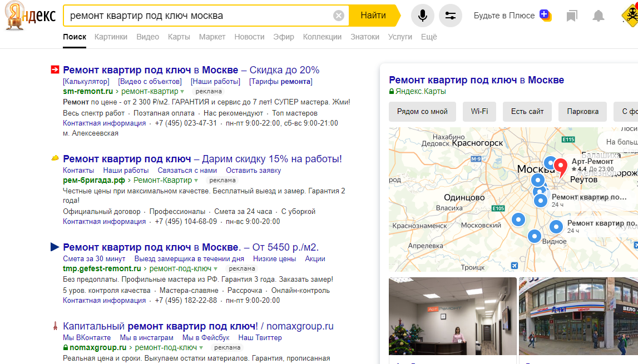Open the Видео с объектов sitelink

click(150, 81)
